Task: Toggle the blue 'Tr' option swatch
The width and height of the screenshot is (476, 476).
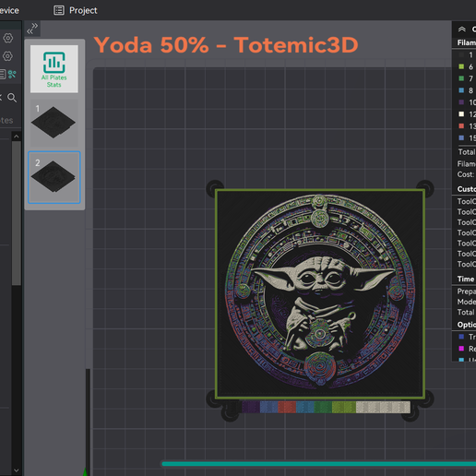Action: (461, 337)
